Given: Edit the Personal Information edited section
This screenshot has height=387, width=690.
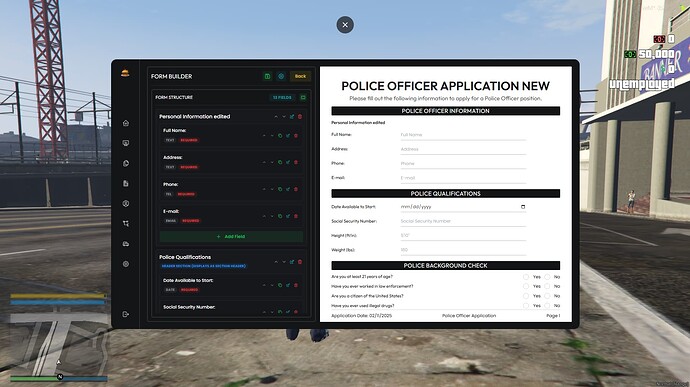Looking at the screenshot, I should point(292,117).
